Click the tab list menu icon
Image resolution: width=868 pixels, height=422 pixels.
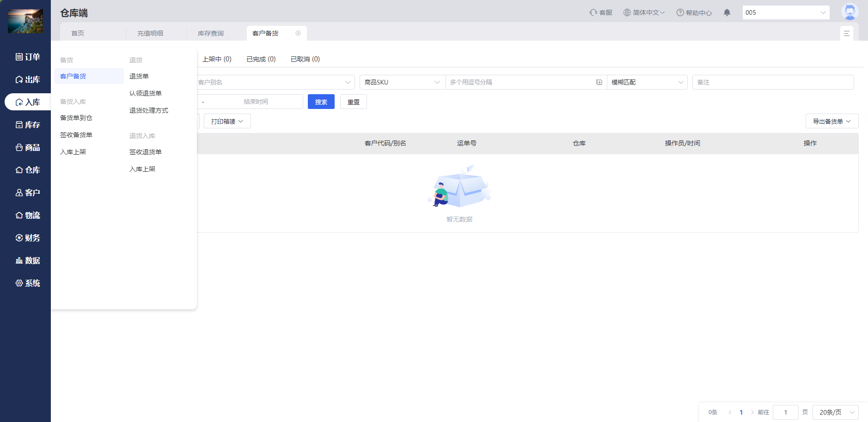846,33
